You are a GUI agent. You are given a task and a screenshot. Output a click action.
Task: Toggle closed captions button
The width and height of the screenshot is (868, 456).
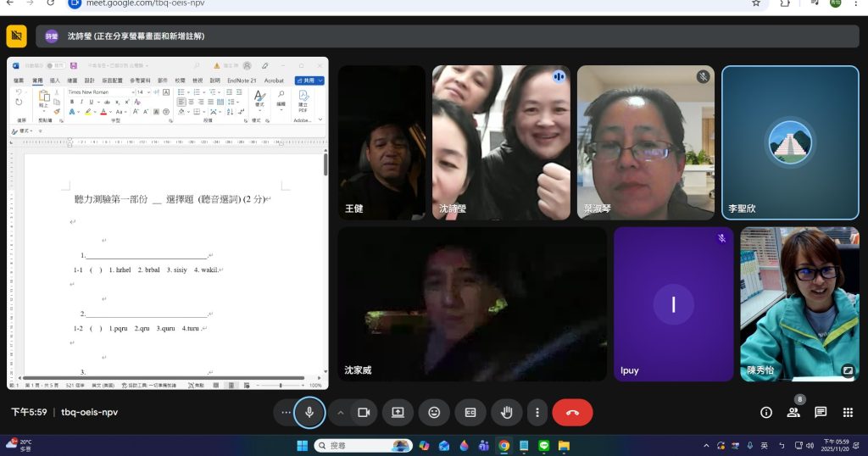[470, 413]
